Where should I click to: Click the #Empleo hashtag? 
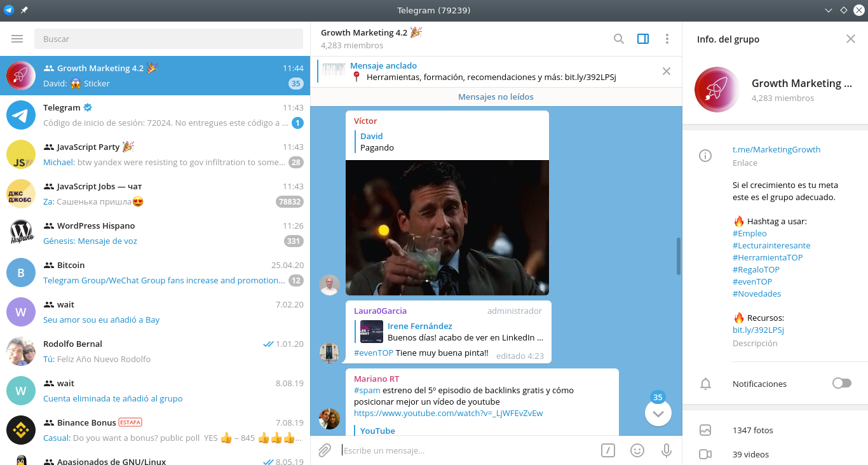coord(750,233)
